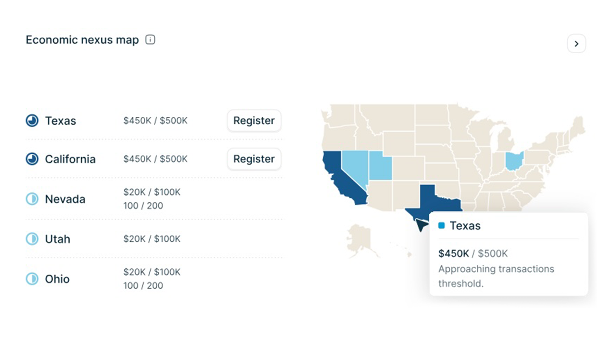This screenshot has height=364, width=610.
Task: Select Ohio on the US map
Action: [514, 161]
